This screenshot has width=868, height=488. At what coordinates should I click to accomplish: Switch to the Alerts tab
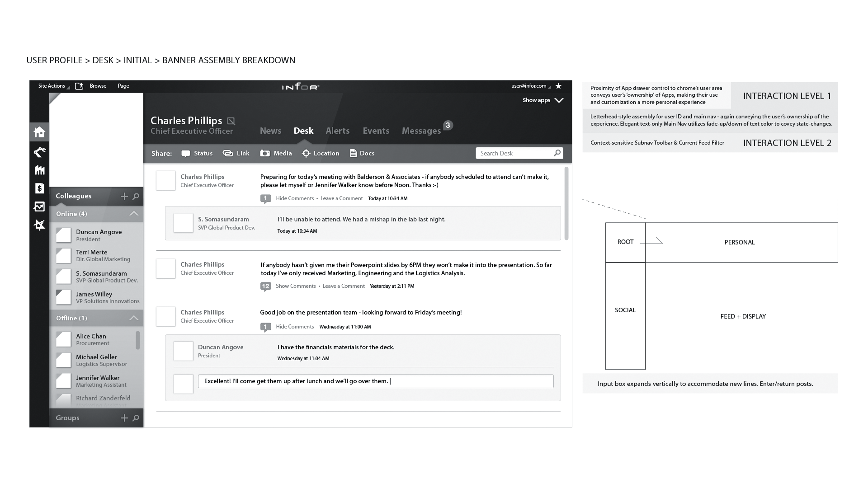(x=338, y=131)
